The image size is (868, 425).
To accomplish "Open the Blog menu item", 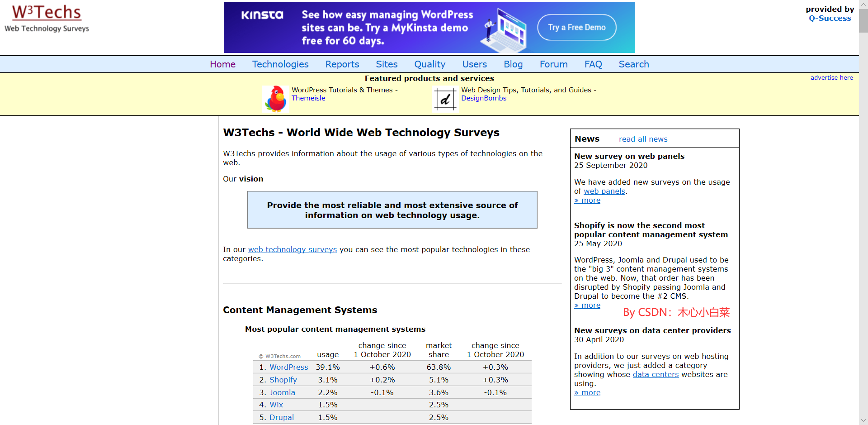I will click(513, 64).
